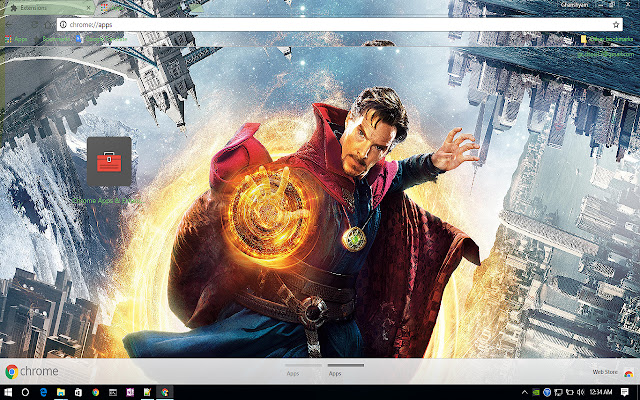Screen dimensions: 640x400
Task: Open network status tray icon
Action: [558, 392]
